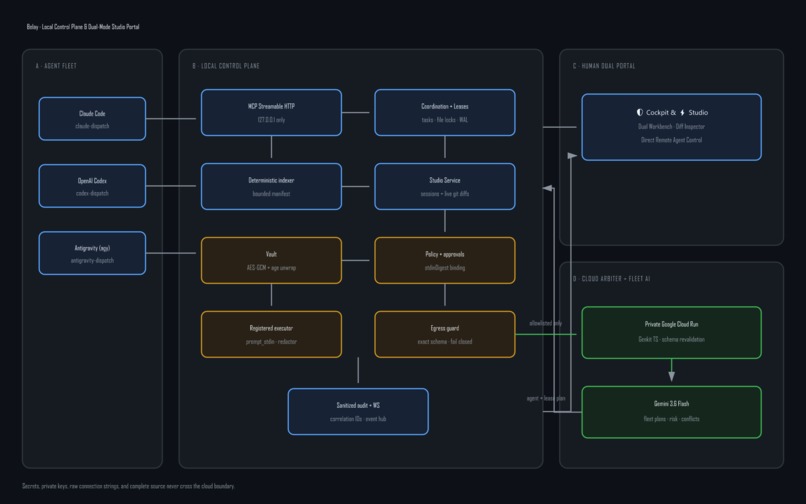Click the 'allowlisted only' edge label
Screen dimensions: 806x504
pos(545,323)
